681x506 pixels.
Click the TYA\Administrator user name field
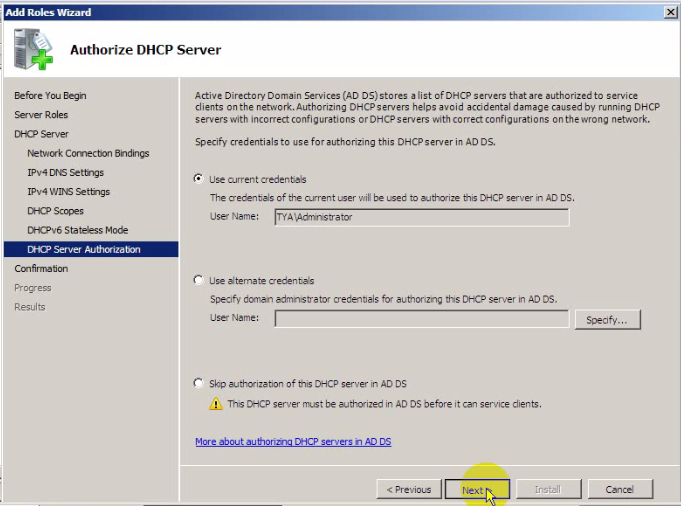click(421, 217)
